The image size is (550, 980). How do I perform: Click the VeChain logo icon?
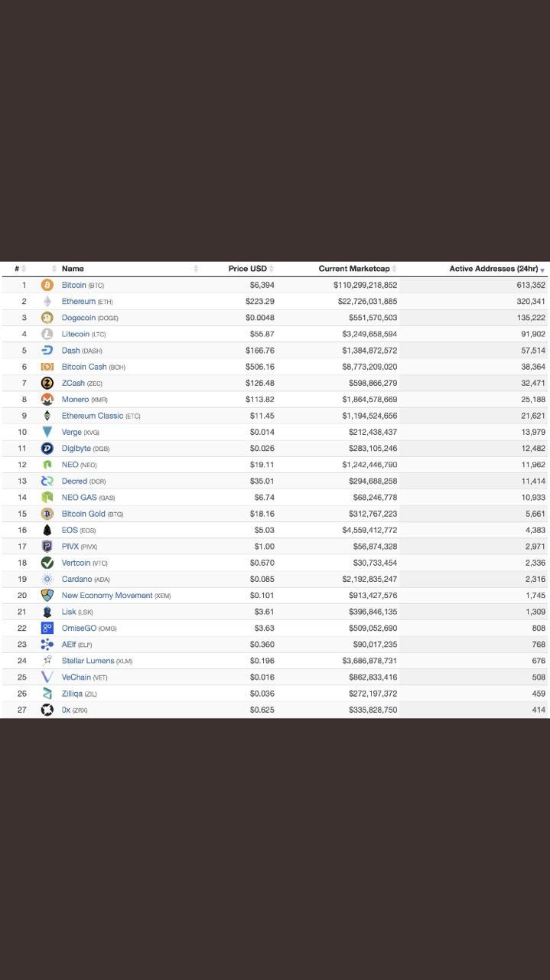pyautogui.click(x=47, y=677)
